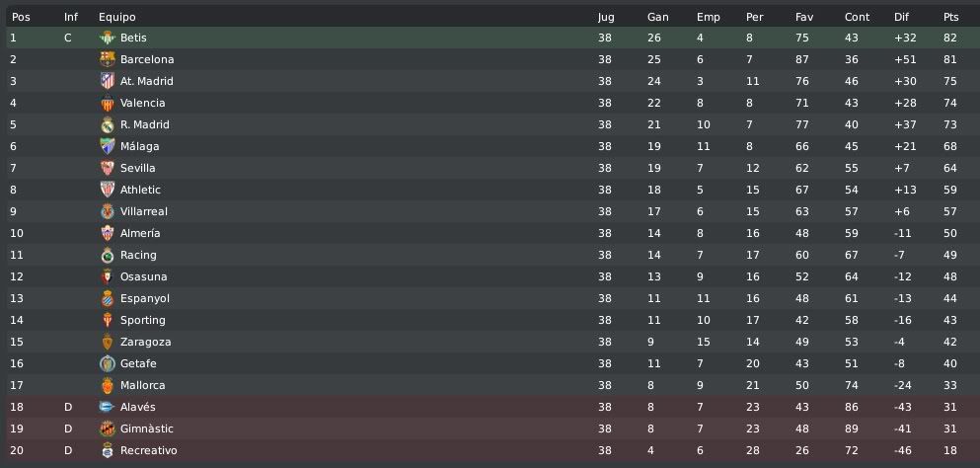
Task: Click the Recreativo club crest icon
Action: [108, 450]
